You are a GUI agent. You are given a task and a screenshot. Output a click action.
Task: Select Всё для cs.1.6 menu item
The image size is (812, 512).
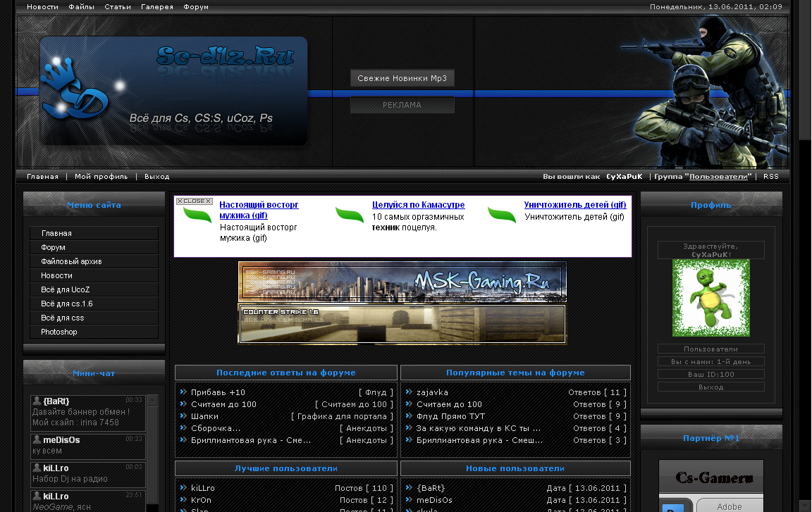coord(94,304)
